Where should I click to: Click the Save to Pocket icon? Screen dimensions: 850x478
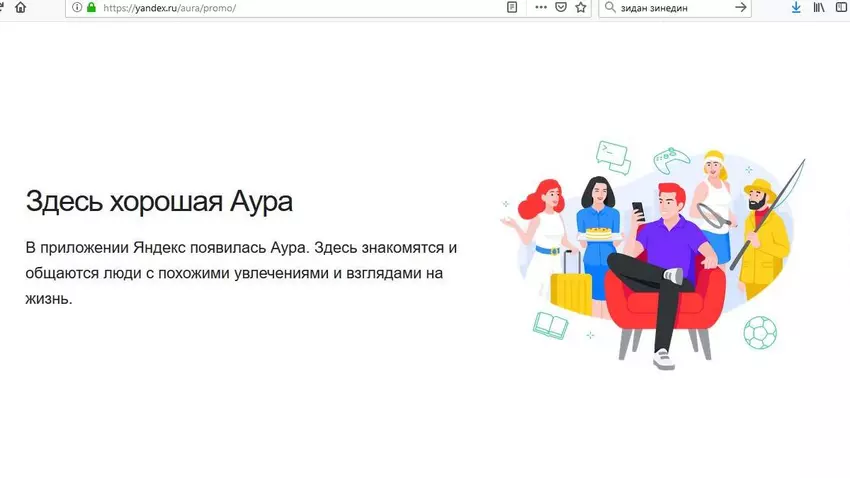coord(561,7)
